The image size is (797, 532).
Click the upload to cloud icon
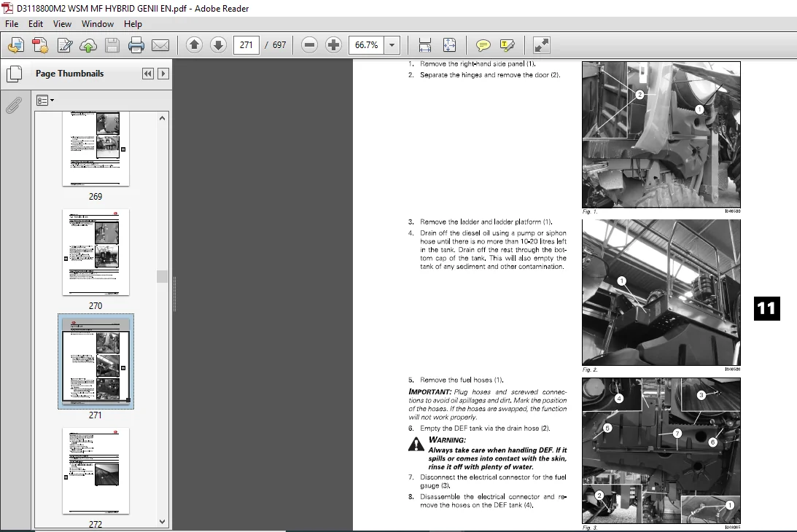click(x=88, y=45)
